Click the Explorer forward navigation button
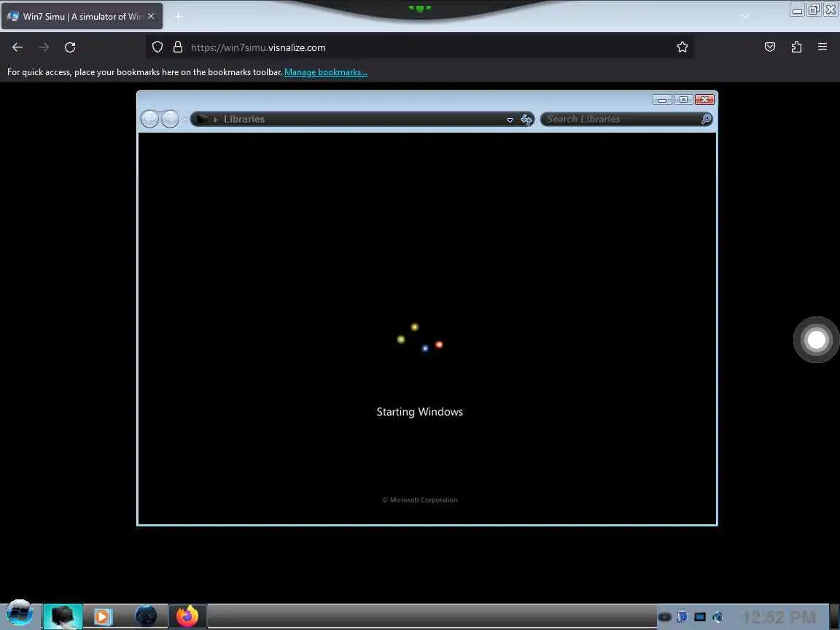840x630 pixels. tap(170, 119)
